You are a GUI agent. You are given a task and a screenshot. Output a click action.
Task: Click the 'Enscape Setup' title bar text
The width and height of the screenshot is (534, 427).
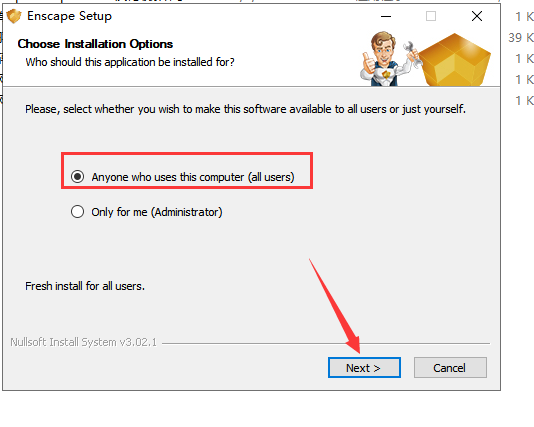[69, 16]
